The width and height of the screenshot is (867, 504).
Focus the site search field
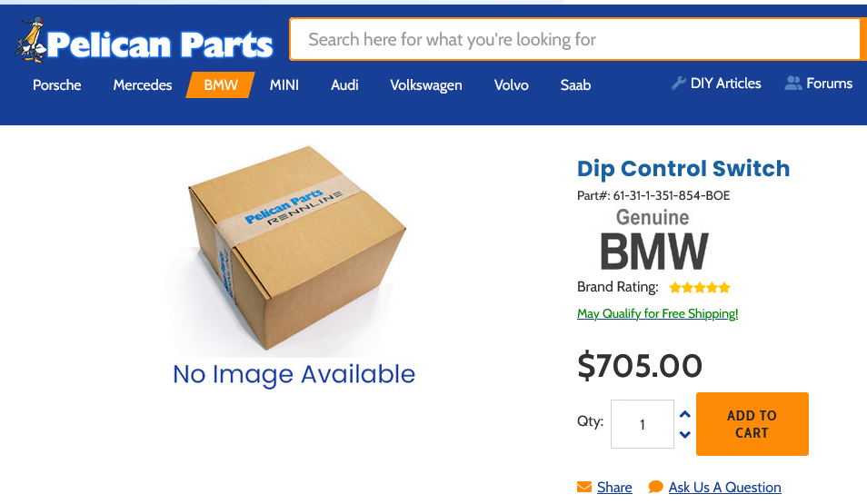(x=575, y=39)
